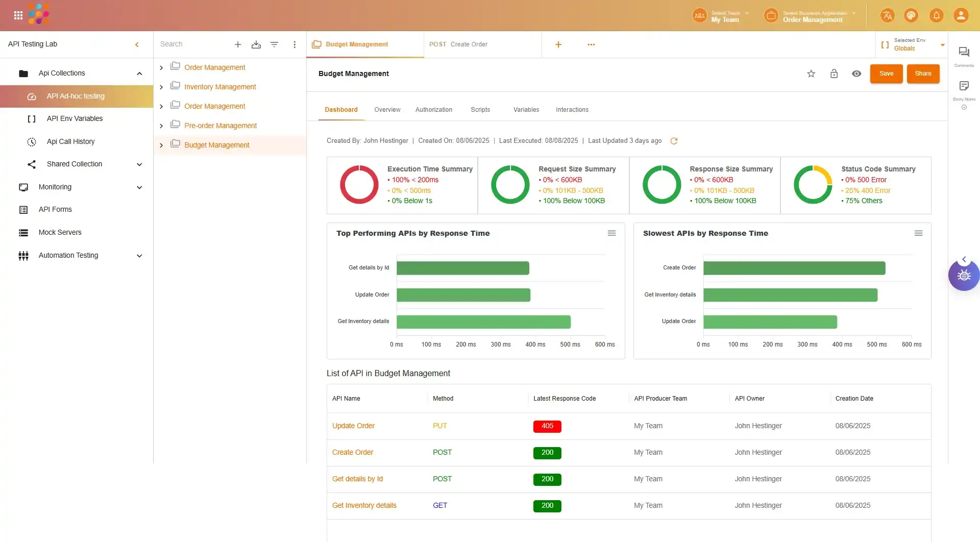Toggle the eye visibility icon
This screenshot has height=542, width=980.
point(856,74)
